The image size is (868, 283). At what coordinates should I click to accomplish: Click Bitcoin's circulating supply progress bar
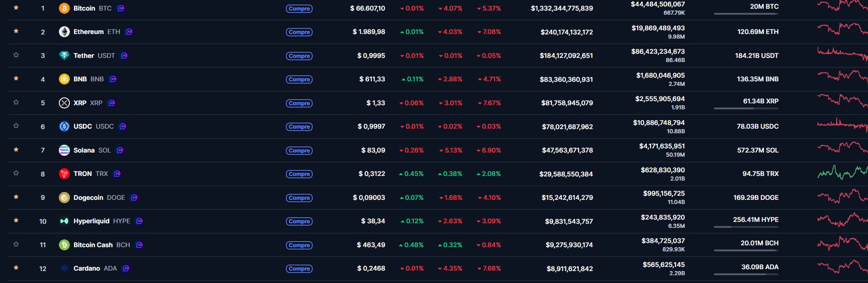(746, 14)
